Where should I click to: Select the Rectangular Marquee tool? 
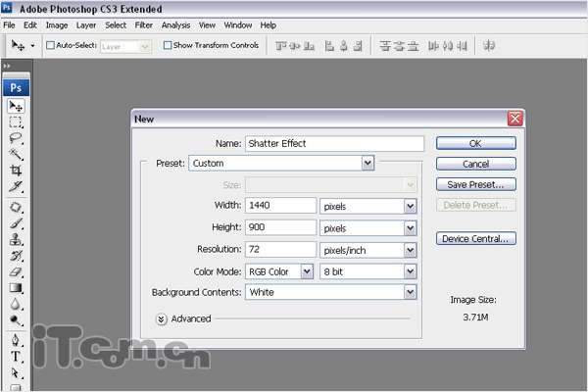[16, 122]
